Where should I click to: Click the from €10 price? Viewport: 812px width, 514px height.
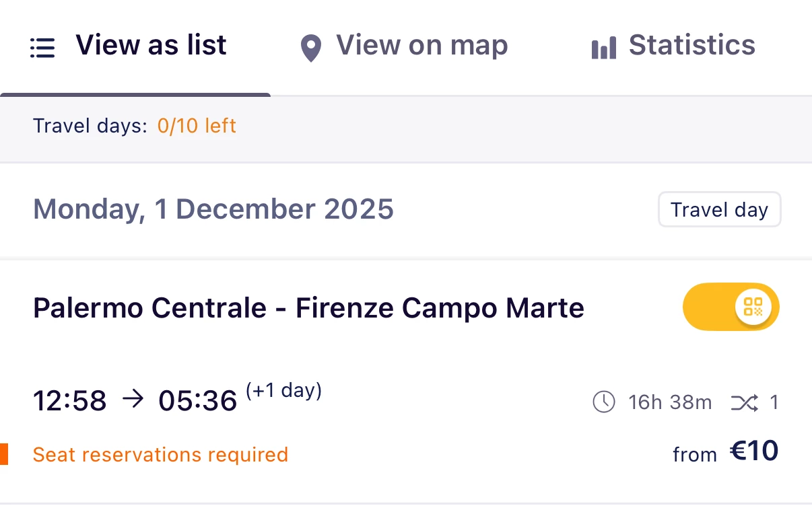(x=726, y=452)
